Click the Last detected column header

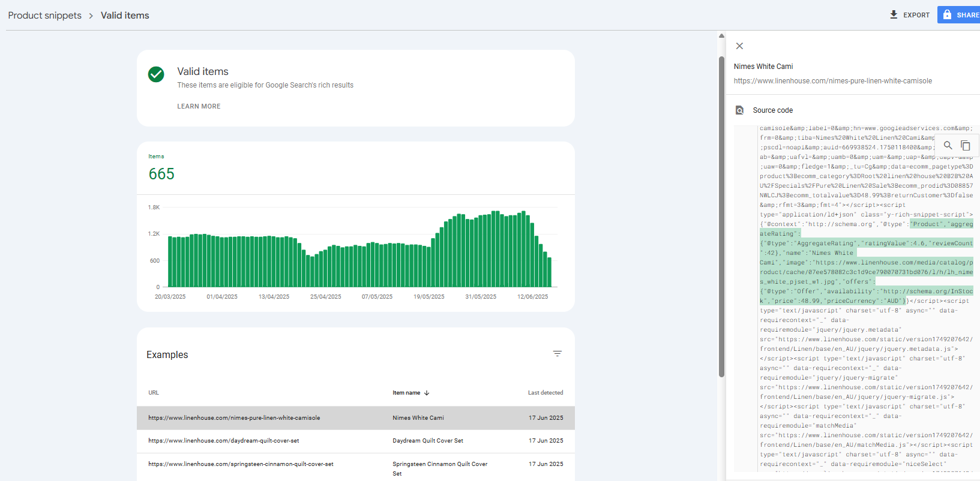tap(545, 393)
